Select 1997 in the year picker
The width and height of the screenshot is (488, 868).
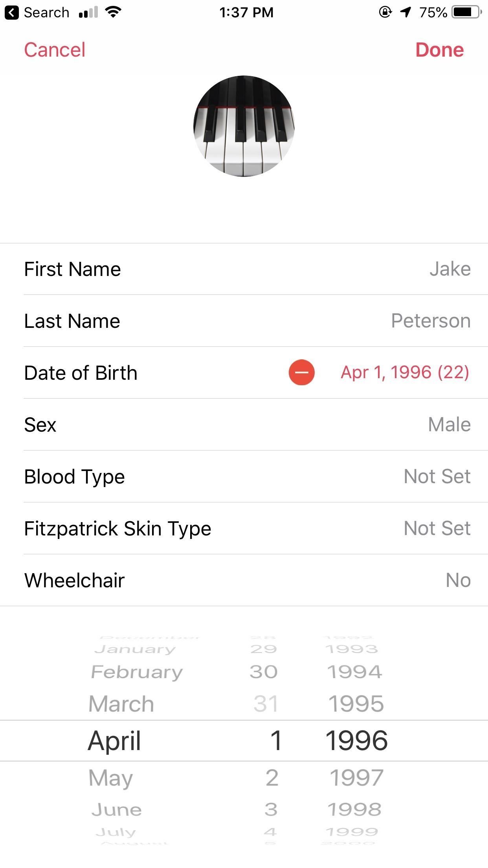(x=356, y=778)
